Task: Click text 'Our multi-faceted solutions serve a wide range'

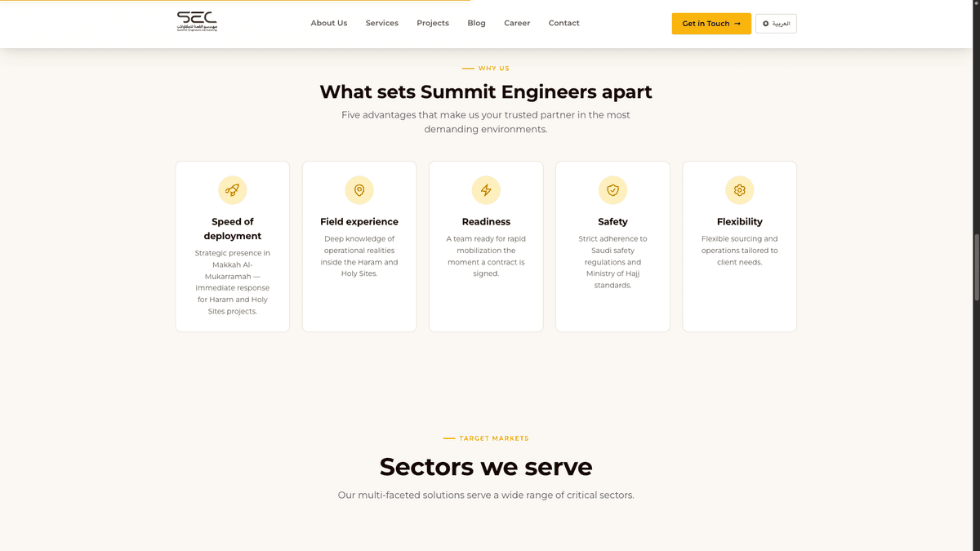Action: (486, 495)
